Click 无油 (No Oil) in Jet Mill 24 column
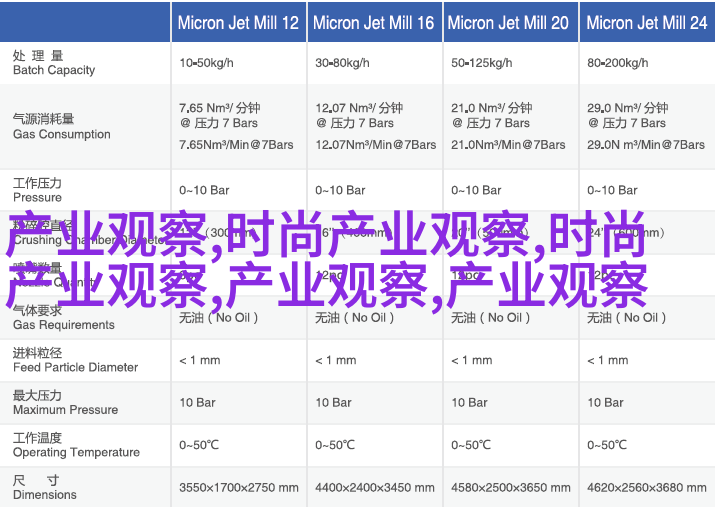Viewport: 722px width, 507px height. coord(626,317)
